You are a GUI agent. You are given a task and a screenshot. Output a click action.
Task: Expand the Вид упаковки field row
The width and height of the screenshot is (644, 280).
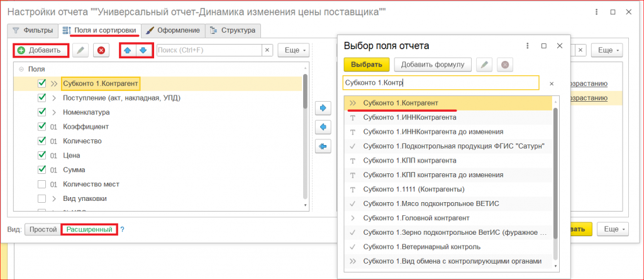point(54,198)
